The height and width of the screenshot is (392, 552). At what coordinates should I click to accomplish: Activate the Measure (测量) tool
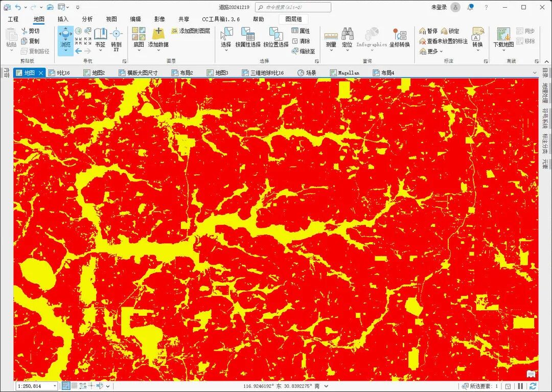tap(331, 39)
